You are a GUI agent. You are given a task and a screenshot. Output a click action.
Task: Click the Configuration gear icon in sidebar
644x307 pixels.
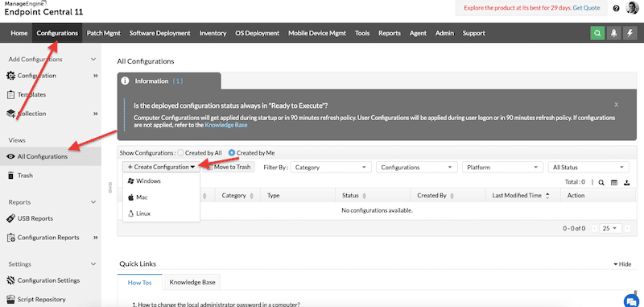11,76
